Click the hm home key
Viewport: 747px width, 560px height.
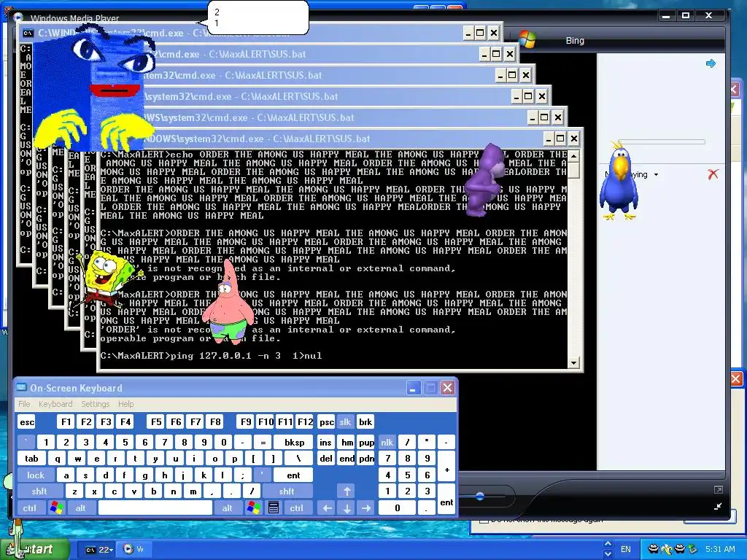[x=347, y=443]
